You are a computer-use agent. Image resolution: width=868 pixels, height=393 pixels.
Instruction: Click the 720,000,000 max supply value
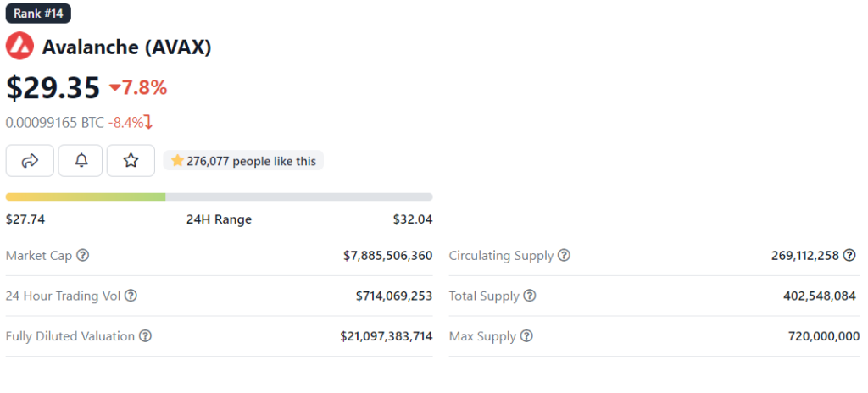[824, 336]
